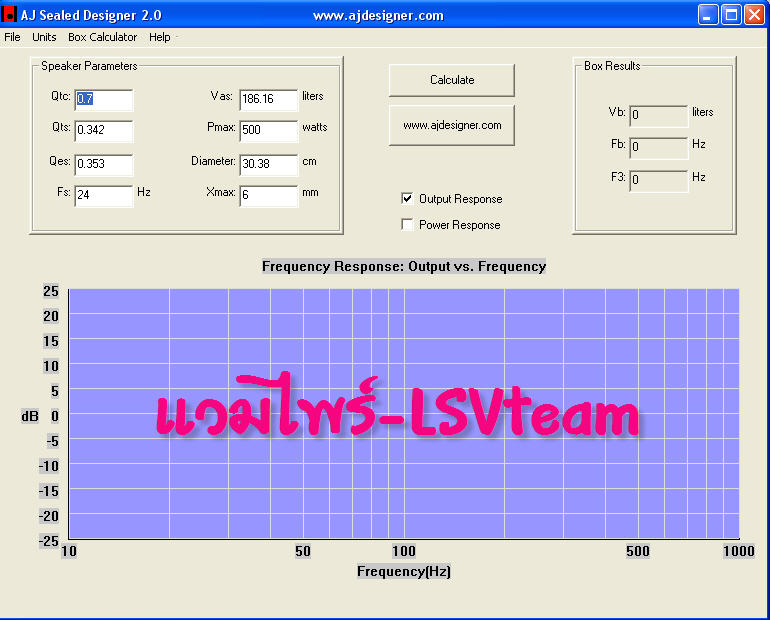Viewport: 770px width, 620px height.
Task: Click the 'Frequency(Hz)' axis label
Action: click(404, 571)
